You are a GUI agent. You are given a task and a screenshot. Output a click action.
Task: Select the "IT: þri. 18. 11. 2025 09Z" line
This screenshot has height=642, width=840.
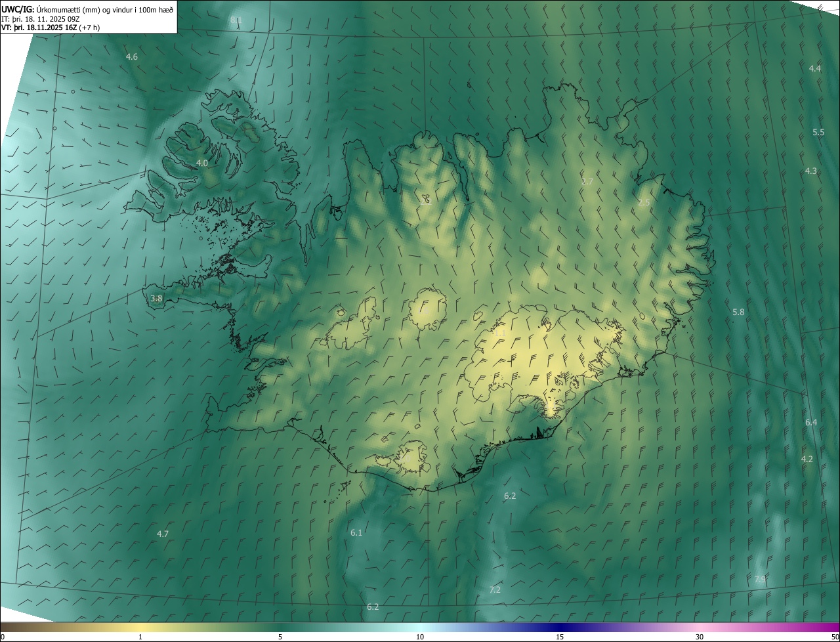tap(40, 19)
